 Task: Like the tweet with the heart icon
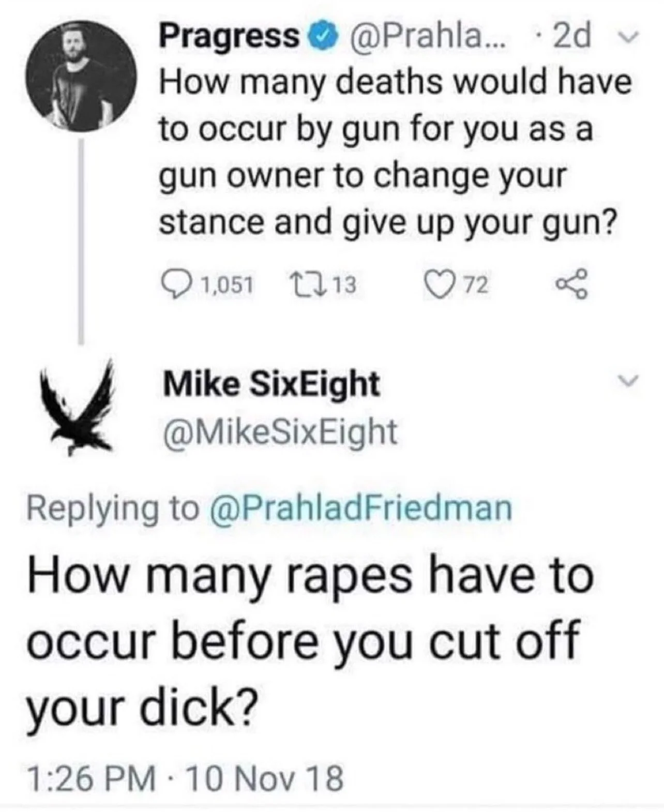coord(435,285)
